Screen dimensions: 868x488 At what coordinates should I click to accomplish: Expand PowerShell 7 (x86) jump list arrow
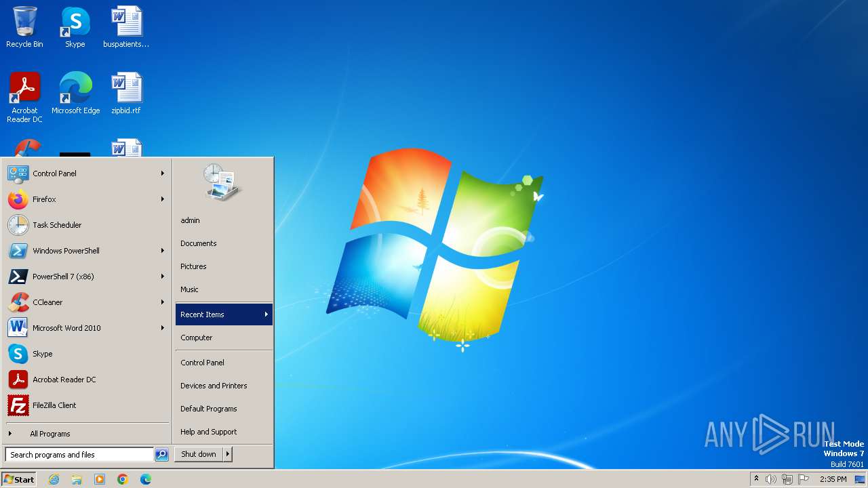163,277
